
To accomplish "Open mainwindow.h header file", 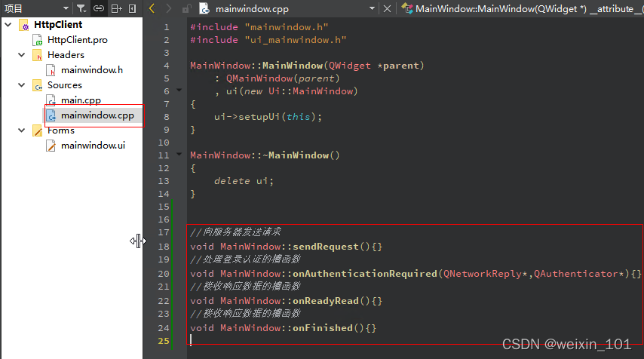I will coord(91,70).
